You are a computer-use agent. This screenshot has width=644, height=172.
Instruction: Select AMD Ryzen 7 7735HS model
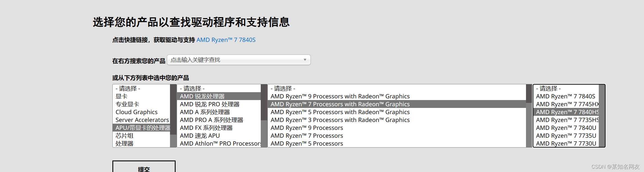pos(566,120)
